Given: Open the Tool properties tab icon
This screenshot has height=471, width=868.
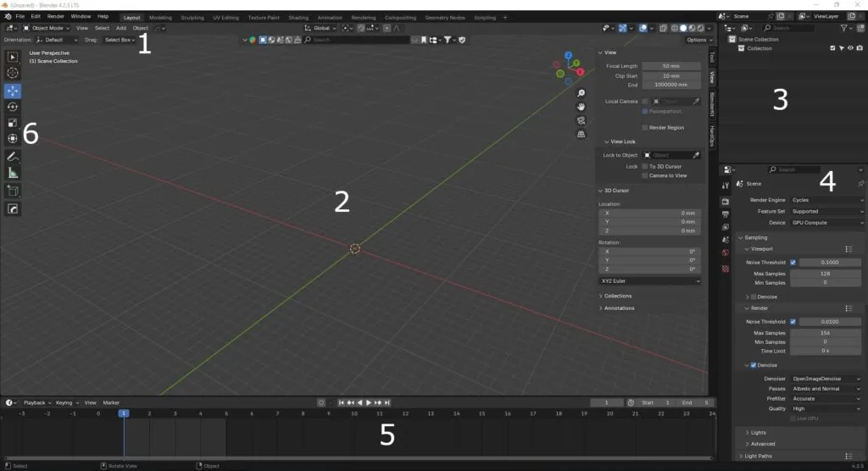Looking at the screenshot, I should (x=726, y=186).
